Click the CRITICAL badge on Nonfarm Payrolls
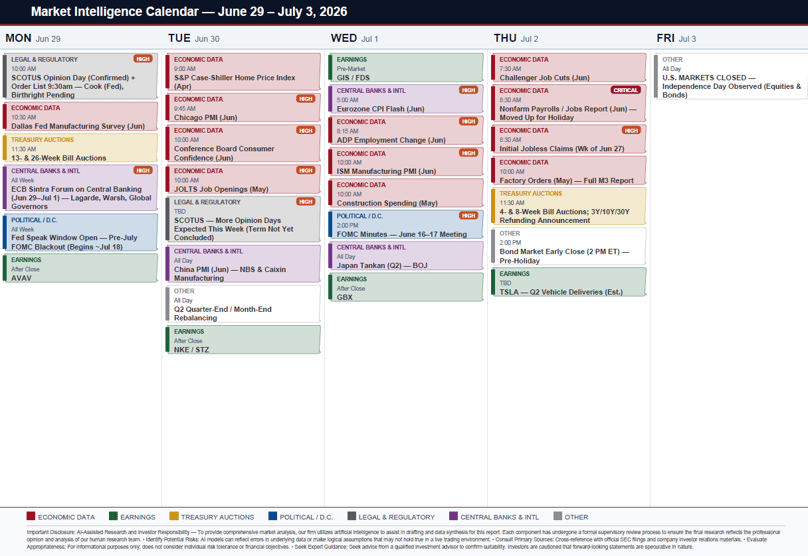 tap(625, 90)
